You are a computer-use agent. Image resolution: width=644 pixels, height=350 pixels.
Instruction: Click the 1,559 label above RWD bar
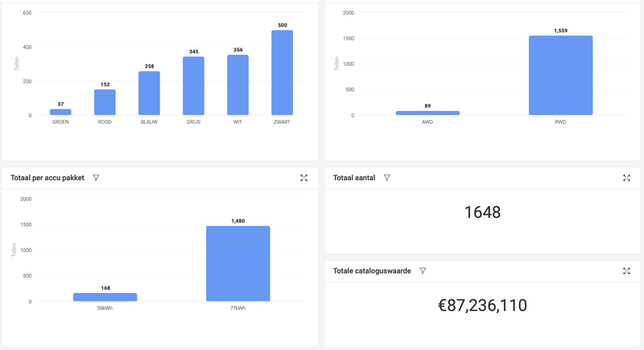560,31
